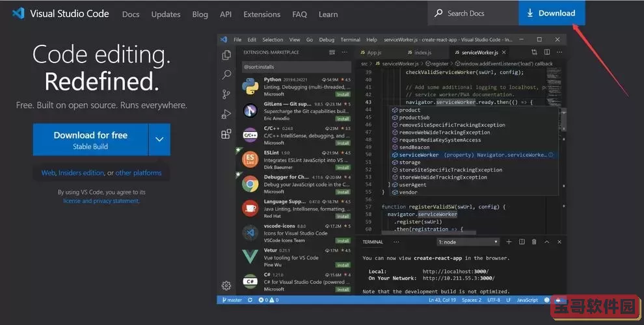The height and width of the screenshot is (325, 644).
Task: Go to the Extensions page in navbar
Action: (x=262, y=14)
